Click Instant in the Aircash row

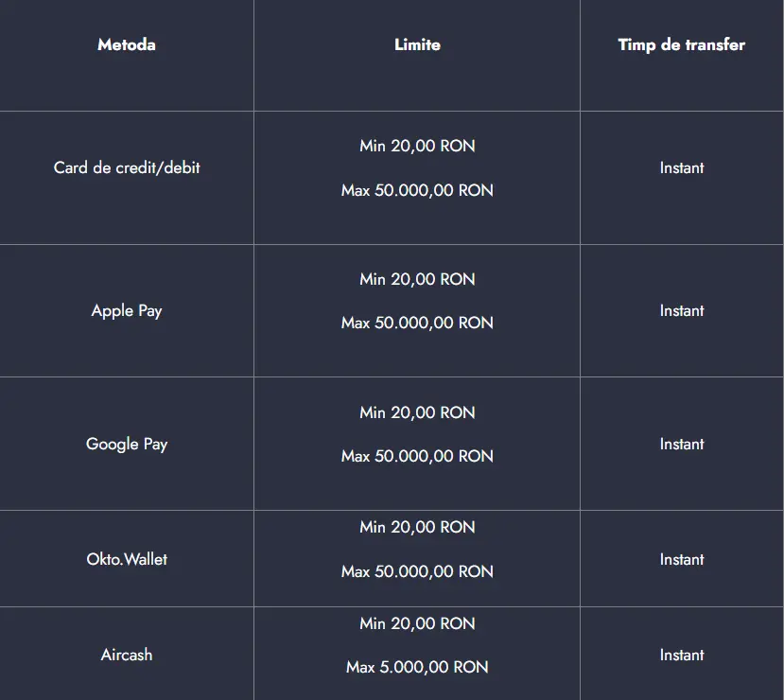pos(682,655)
